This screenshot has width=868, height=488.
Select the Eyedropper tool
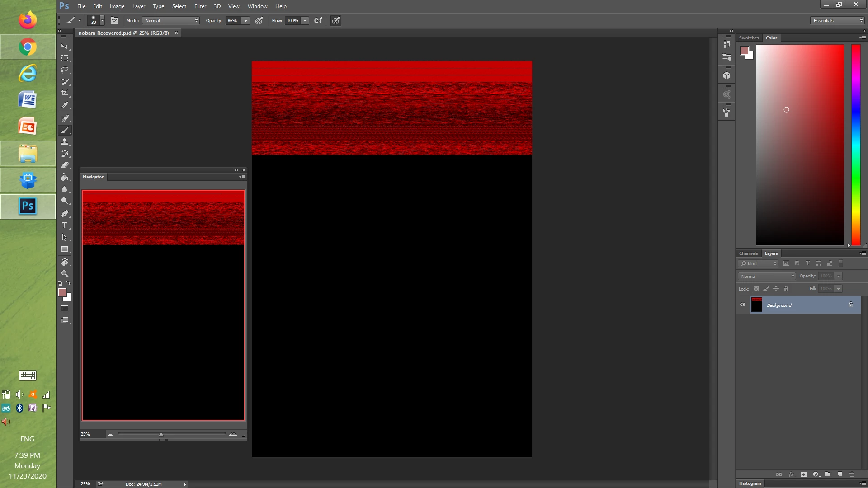coord(65,105)
